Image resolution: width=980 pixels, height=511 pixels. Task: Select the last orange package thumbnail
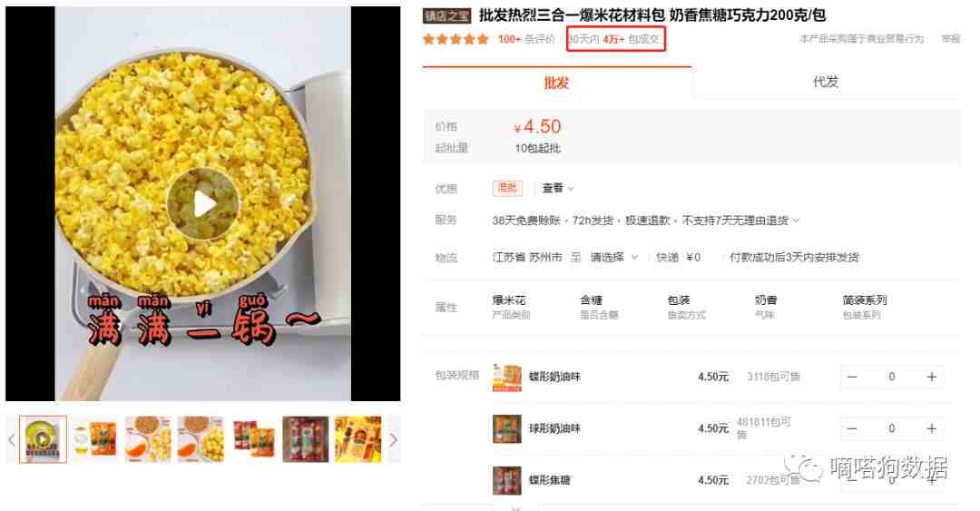point(358,439)
